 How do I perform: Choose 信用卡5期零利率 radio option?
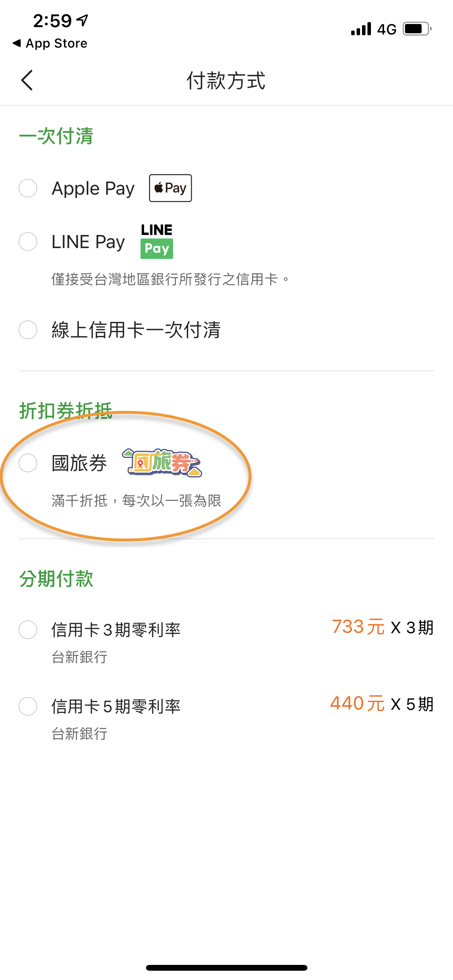point(28,706)
